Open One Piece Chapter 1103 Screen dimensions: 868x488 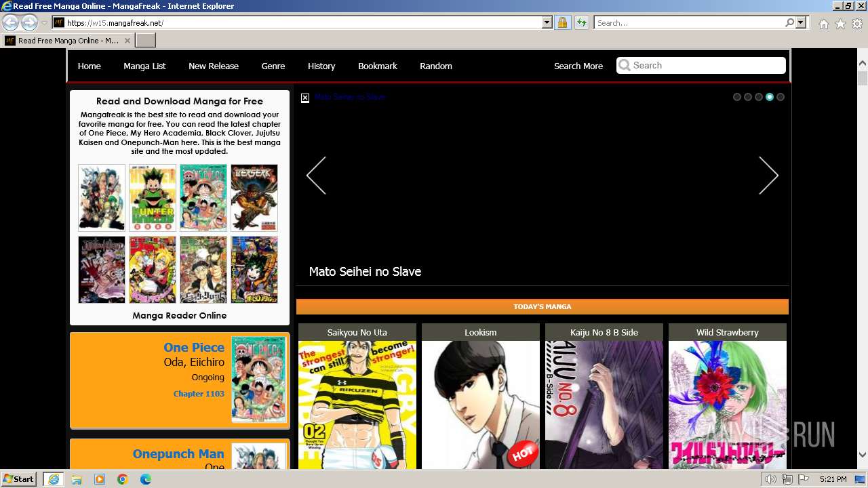(x=199, y=393)
